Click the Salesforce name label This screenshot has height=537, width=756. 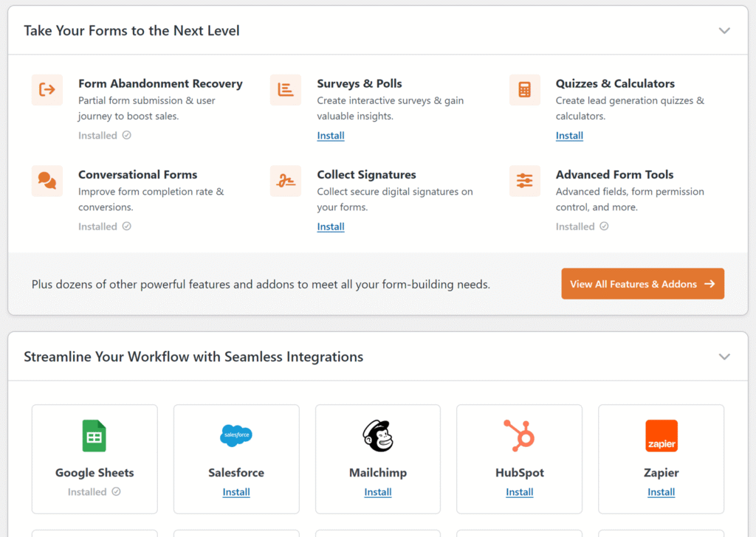point(236,473)
